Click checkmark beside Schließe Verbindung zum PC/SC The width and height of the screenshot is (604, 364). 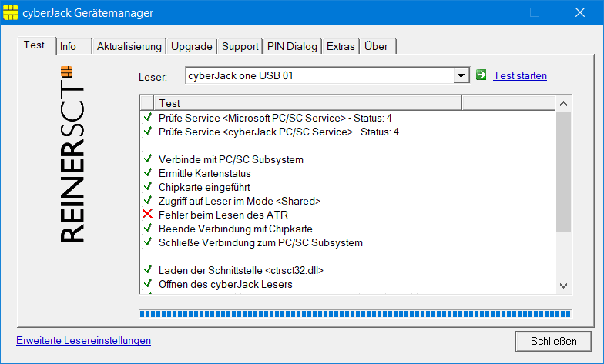[148, 242]
